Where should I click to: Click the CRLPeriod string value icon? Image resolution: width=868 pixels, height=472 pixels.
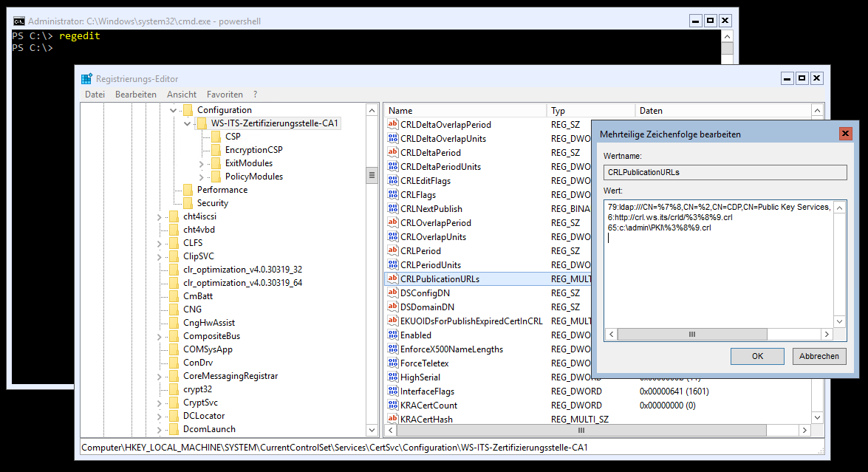click(393, 250)
